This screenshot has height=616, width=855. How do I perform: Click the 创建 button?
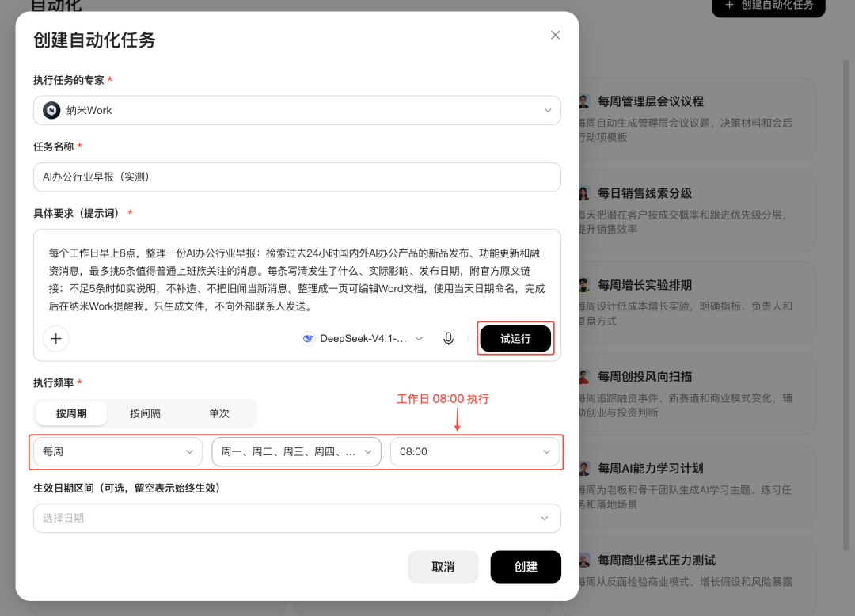[526, 567]
